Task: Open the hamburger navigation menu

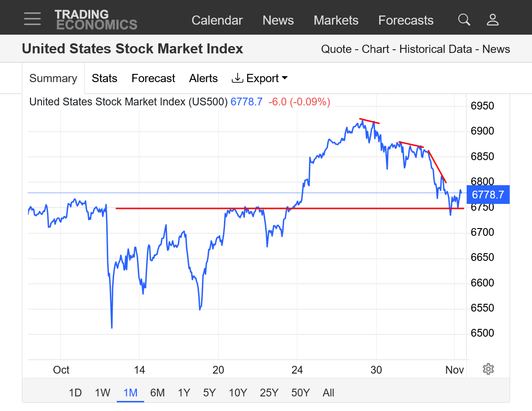Action: click(32, 19)
